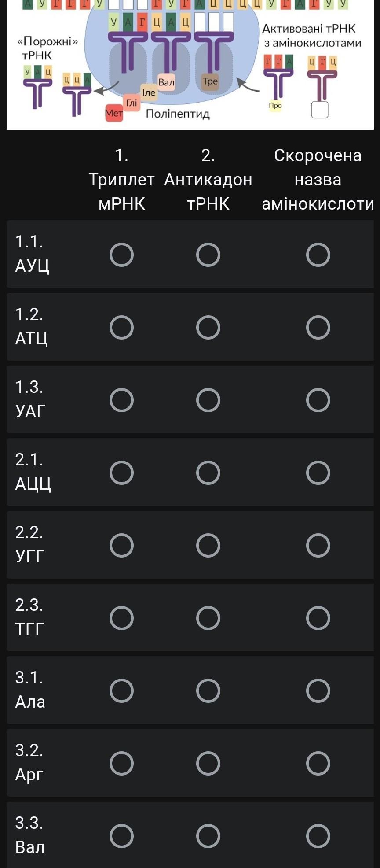Select Антикадон тРНК for row 3.3 Вал
The image size is (380, 868).
pyautogui.click(x=208, y=836)
